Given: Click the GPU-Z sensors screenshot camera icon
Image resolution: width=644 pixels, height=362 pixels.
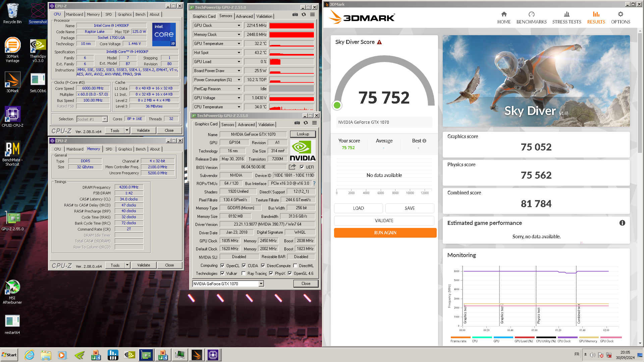Looking at the screenshot, I should point(295,15).
